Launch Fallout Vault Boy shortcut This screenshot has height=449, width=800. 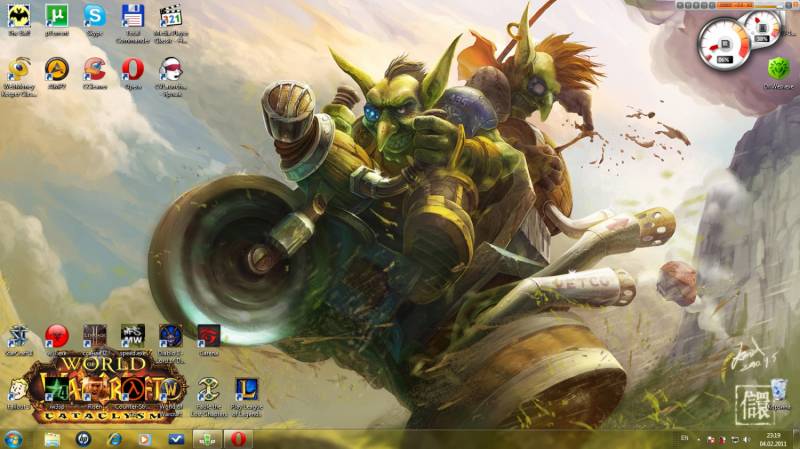click(x=19, y=393)
